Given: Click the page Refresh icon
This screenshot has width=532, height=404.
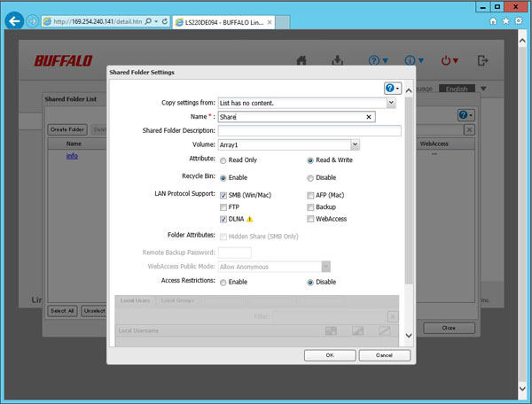Looking at the screenshot, I should [165, 21].
